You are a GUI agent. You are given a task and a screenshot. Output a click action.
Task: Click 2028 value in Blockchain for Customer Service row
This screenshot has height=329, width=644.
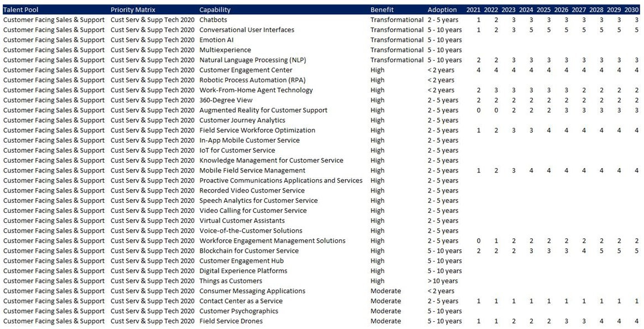pyautogui.click(x=601, y=251)
